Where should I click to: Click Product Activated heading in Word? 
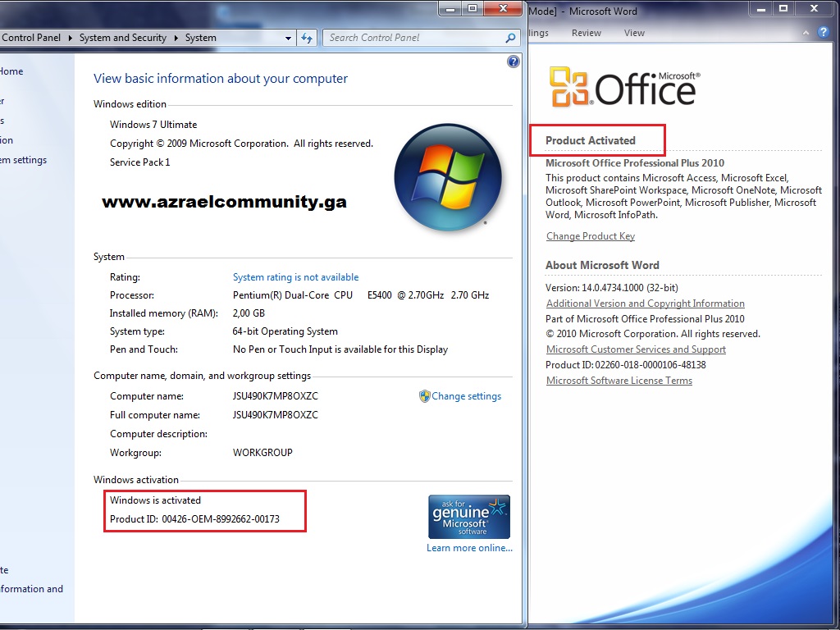(x=591, y=140)
